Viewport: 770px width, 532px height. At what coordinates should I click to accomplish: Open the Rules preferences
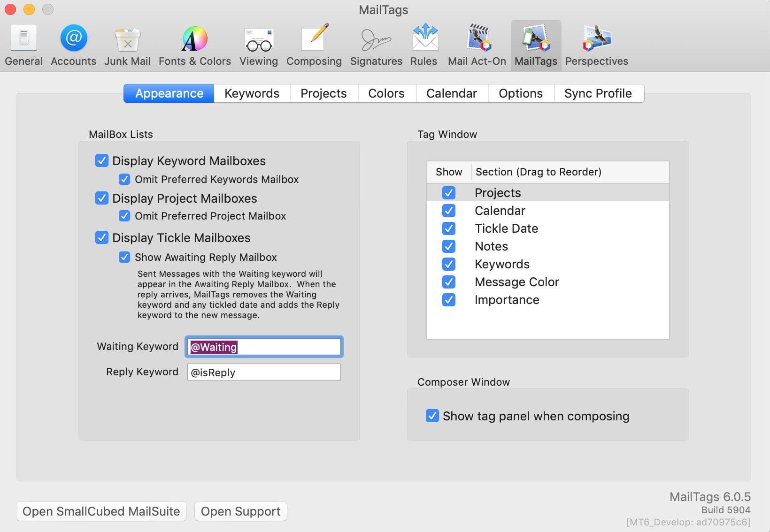423,45
